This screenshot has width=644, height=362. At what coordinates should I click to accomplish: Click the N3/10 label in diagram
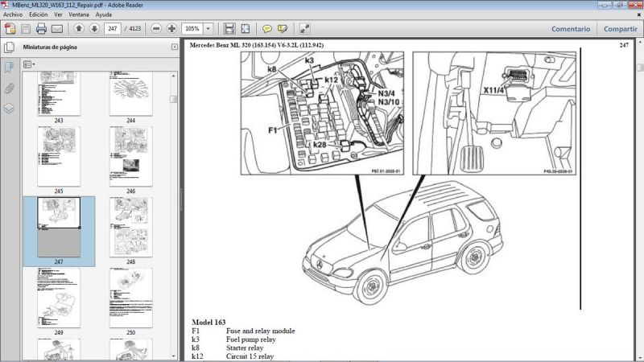pos(389,102)
